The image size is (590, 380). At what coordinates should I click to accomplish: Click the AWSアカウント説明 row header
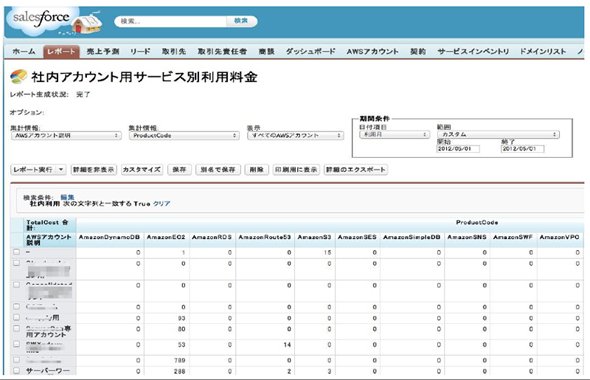pos(49,240)
